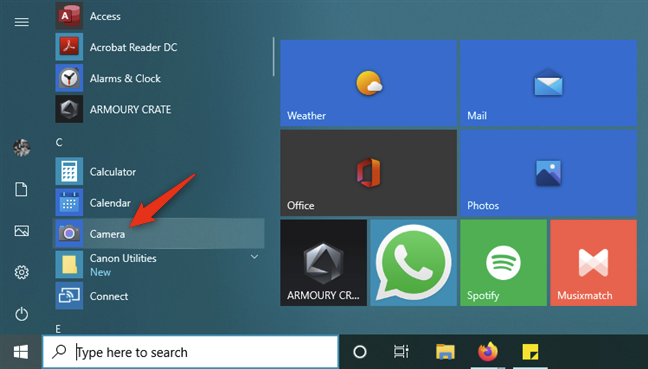Open the Photos tile
Viewport: 648px width, 369px height.
tap(548, 173)
